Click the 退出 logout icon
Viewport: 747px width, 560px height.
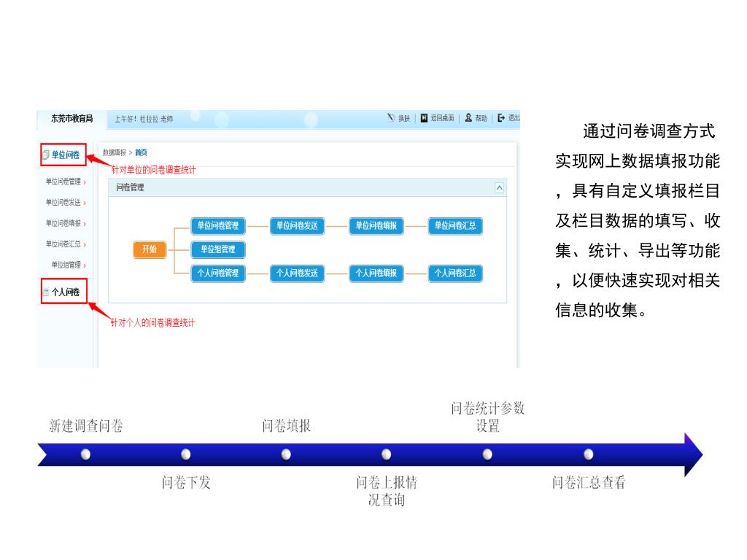point(501,117)
